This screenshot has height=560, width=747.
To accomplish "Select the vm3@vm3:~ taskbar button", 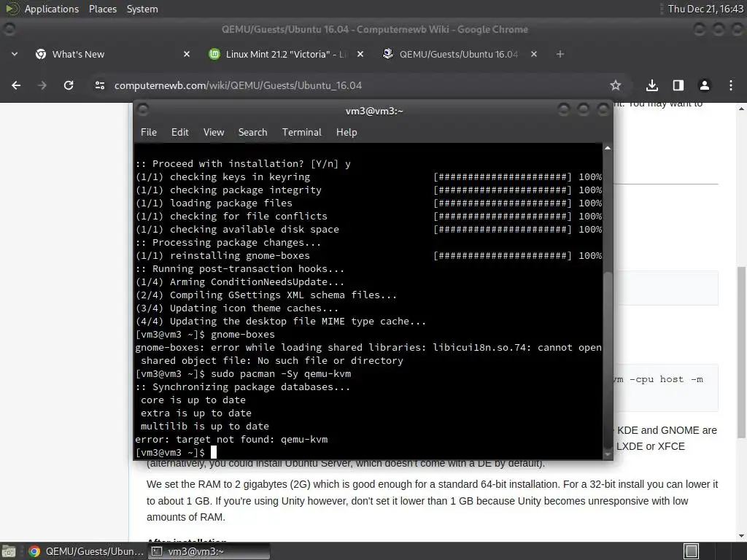I will (209, 551).
